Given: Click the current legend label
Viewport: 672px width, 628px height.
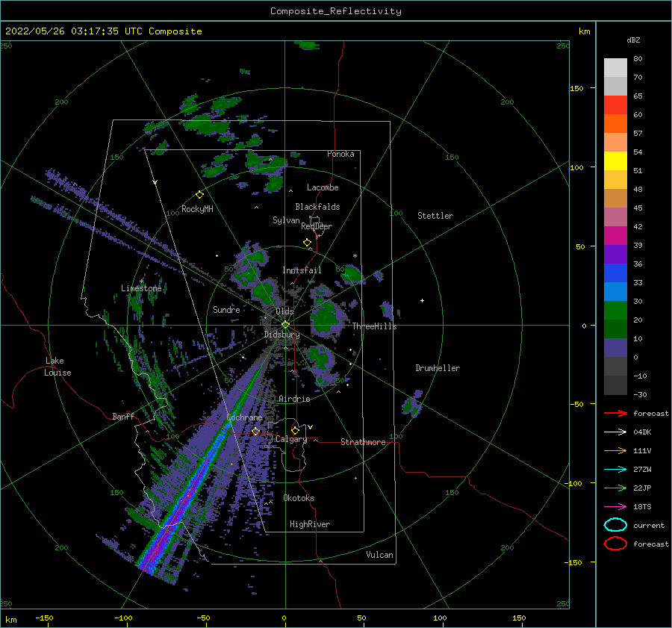Looking at the screenshot, I should point(649,526).
